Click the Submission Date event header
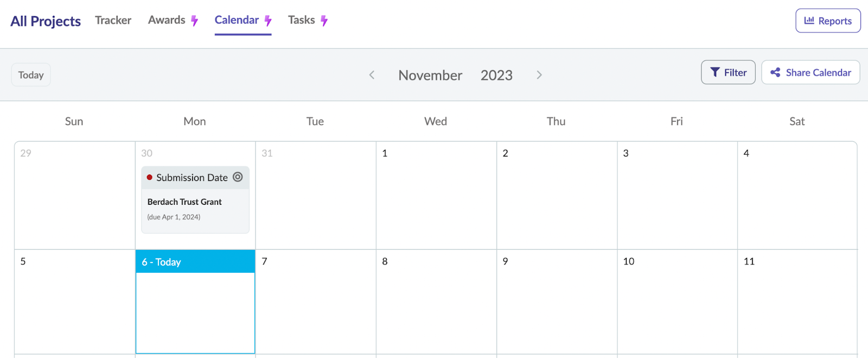The height and width of the screenshot is (358, 868). click(192, 177)
